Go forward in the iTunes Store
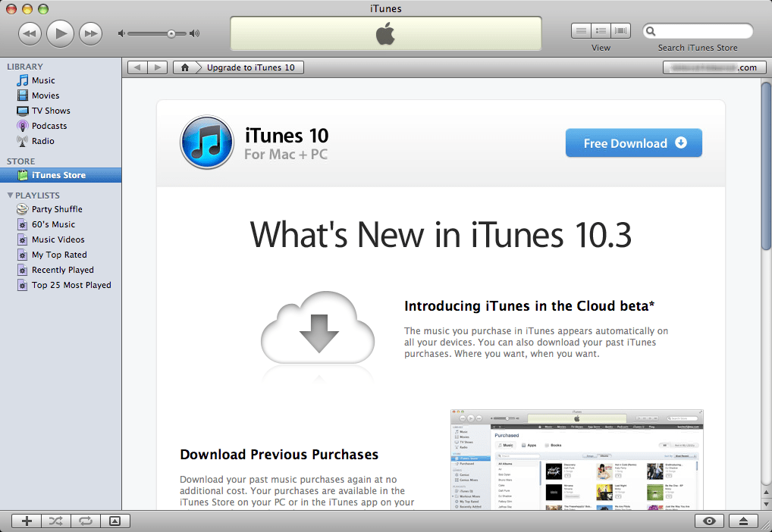This screenshot has width=772, height=532. coord(158,67)
